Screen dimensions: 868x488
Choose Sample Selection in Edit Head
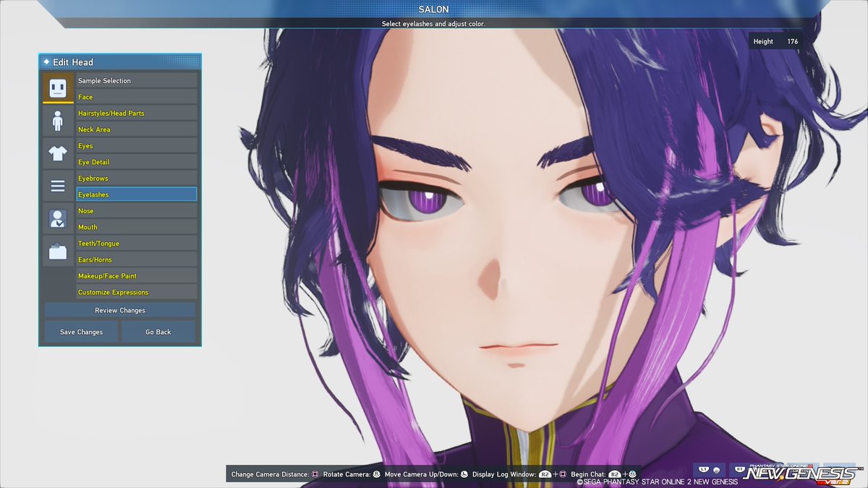tap(137, 81)
